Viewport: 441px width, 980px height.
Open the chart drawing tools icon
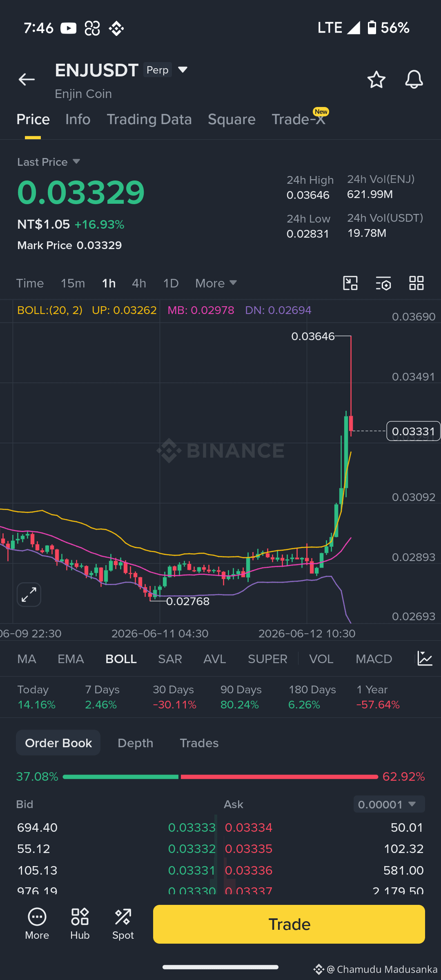point(350,283)
